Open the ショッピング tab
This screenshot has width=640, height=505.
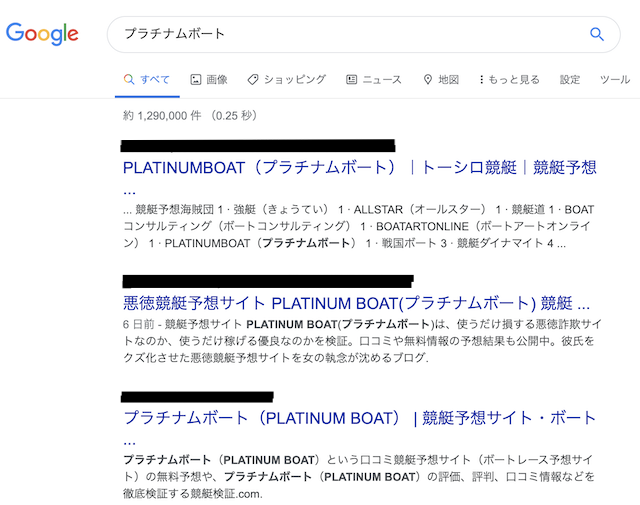(287, 80)
